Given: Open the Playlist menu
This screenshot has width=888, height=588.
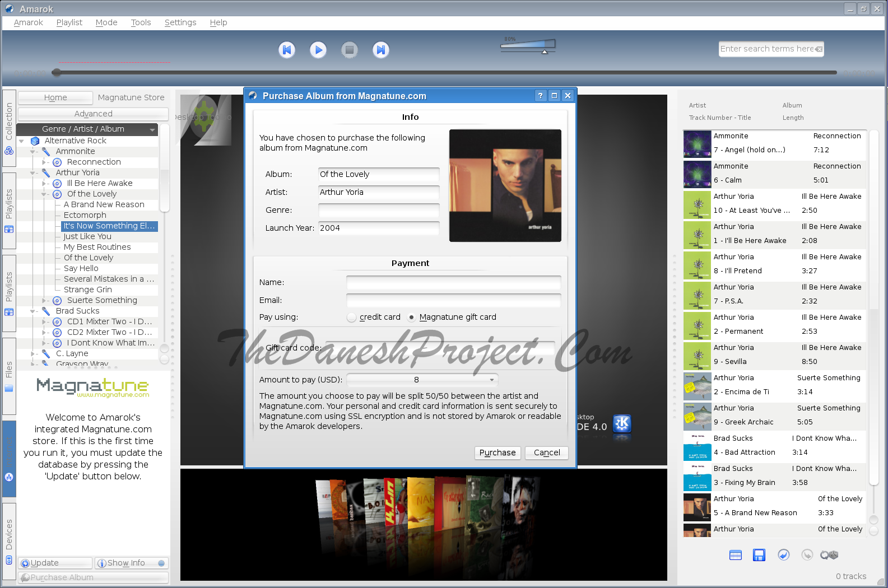Looking at the screenshot, I should [69, 22].
